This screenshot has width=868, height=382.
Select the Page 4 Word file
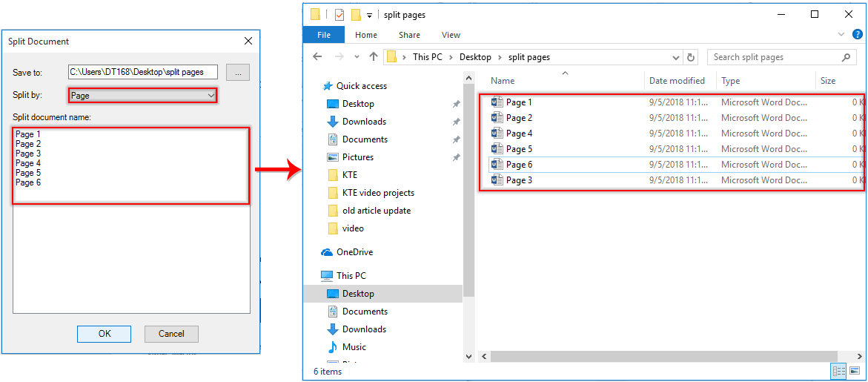pos(519,134)
